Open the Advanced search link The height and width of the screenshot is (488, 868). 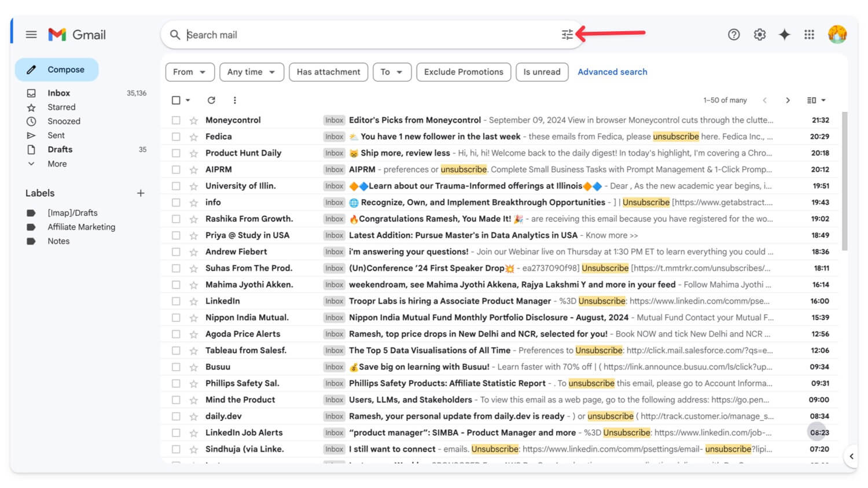[612, 72]
